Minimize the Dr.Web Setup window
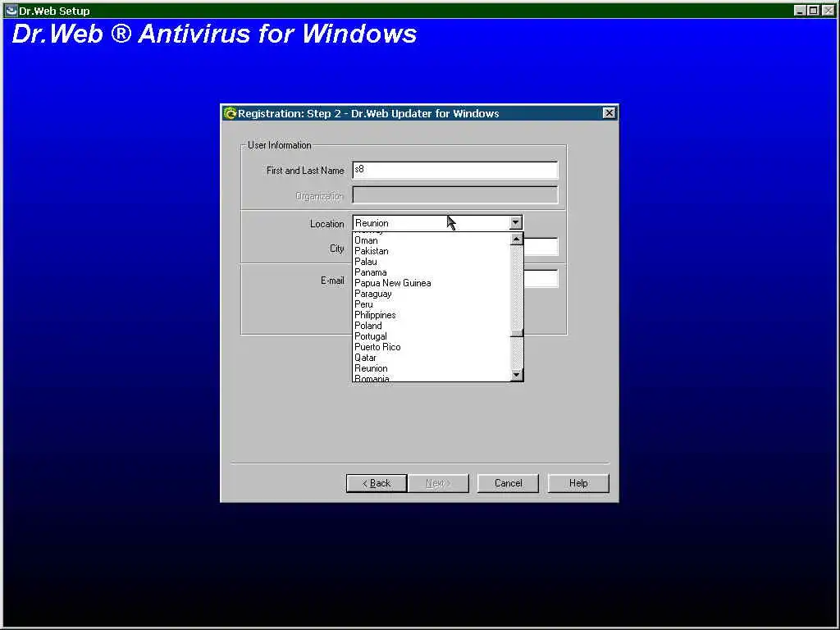 point(799,10)
